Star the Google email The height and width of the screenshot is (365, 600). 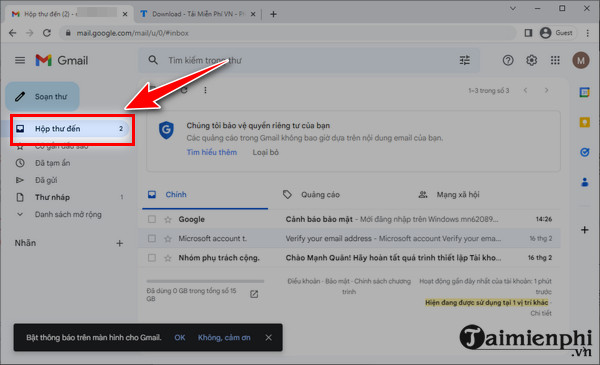tap(168, 219)
